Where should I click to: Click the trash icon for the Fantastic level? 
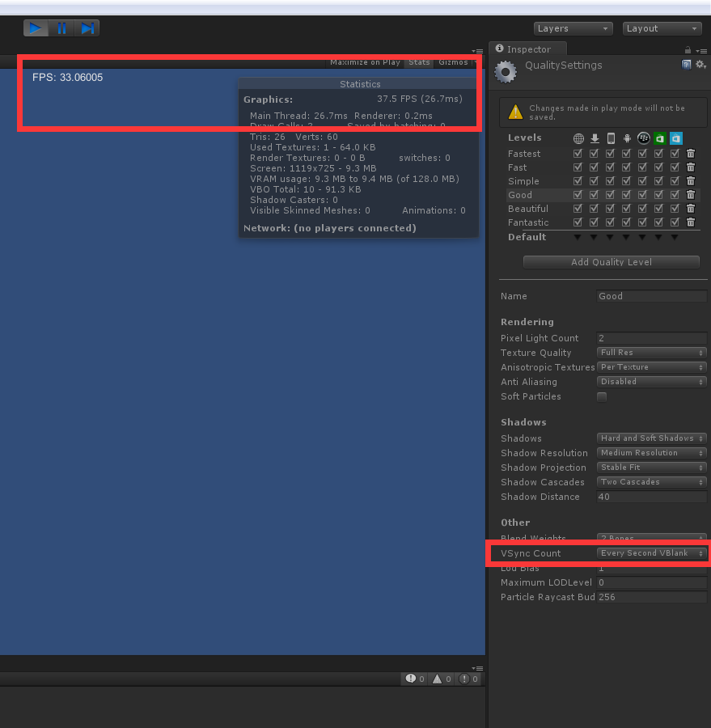[691, 222]
